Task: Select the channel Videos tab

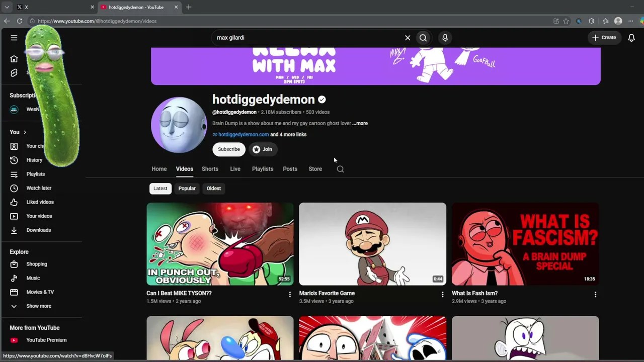Action: pyautogui.click(x=185, y=169)
